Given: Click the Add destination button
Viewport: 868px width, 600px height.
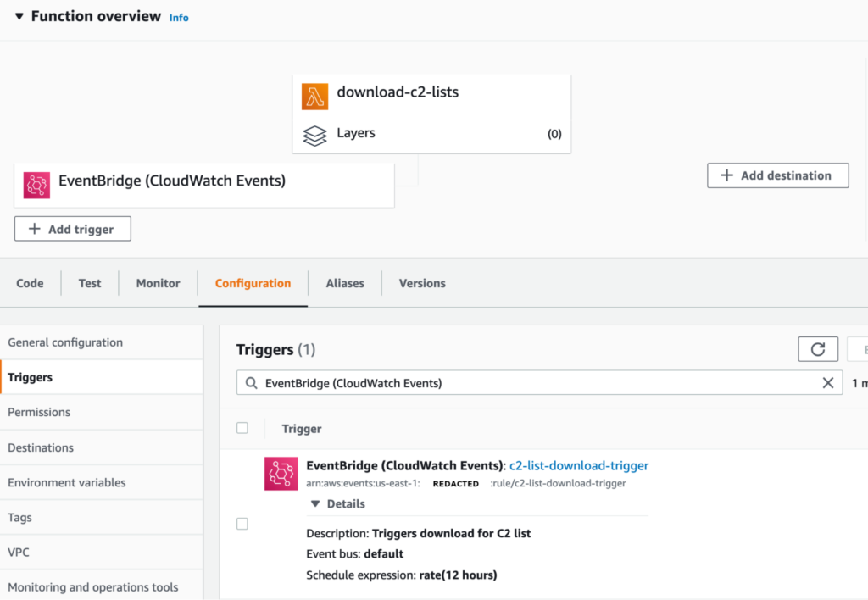Looking at the screenshot, I should [x=777, y=175].
